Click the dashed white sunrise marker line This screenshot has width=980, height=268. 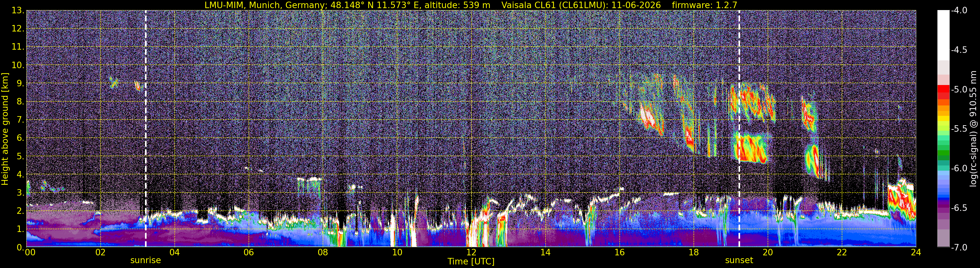click(146, 129)
